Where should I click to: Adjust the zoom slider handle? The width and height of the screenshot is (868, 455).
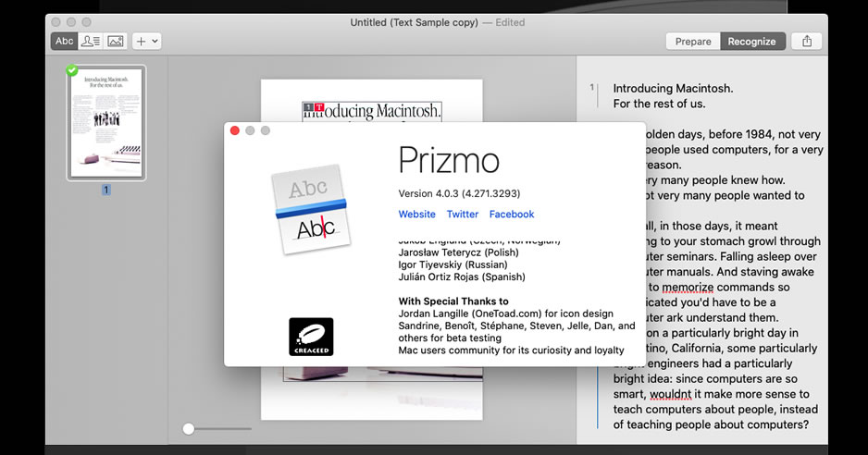(x=189, y=428)
